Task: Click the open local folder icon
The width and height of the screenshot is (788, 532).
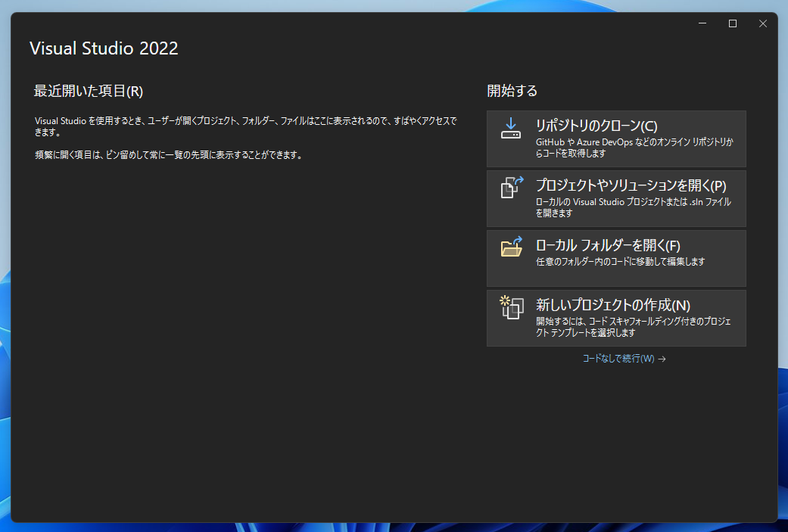Action: tap(512, 246)
